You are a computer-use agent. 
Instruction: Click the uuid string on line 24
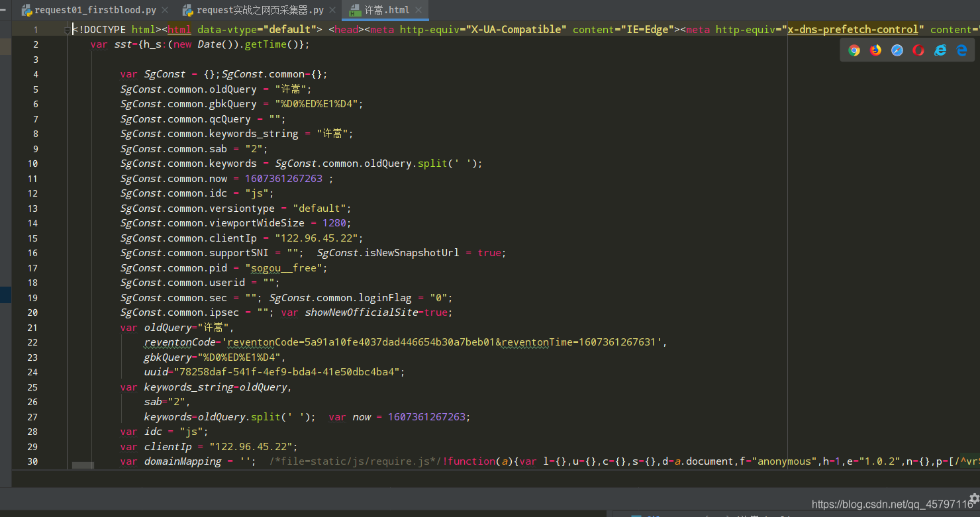(x=285, y=372)
